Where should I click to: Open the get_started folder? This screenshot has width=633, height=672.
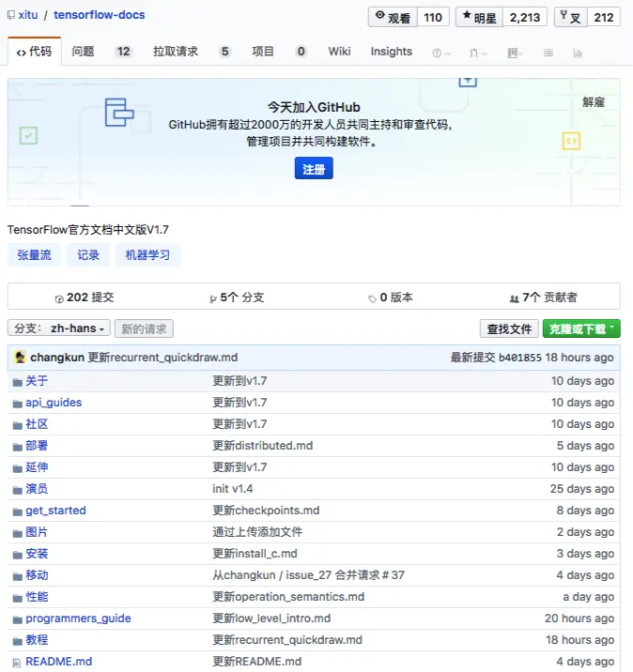click(x=55, y=511)
